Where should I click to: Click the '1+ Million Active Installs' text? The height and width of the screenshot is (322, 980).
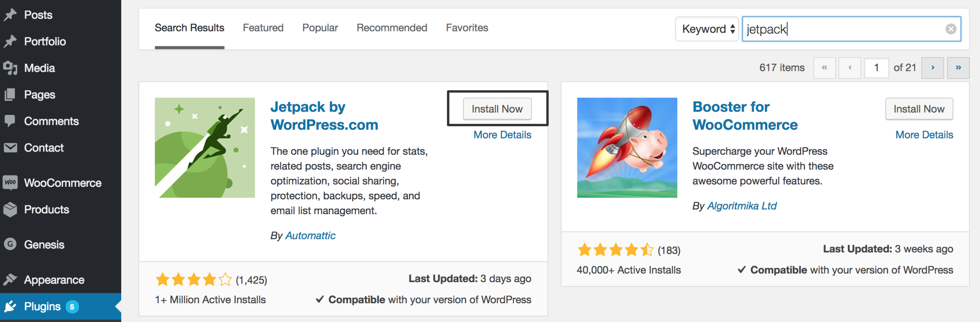(211, 300)
